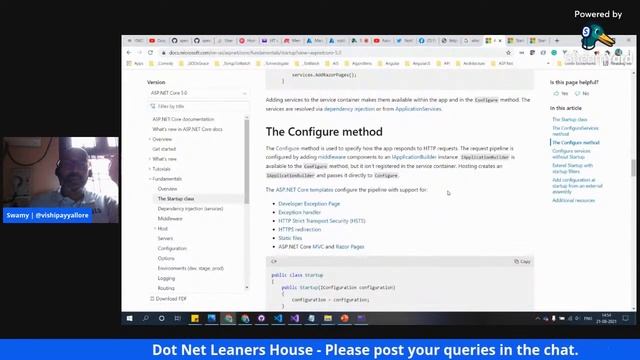The height and width of the screenshot is (360, 640).
Task: Jump to Additional resources section link
Action: tap(573, 200)
